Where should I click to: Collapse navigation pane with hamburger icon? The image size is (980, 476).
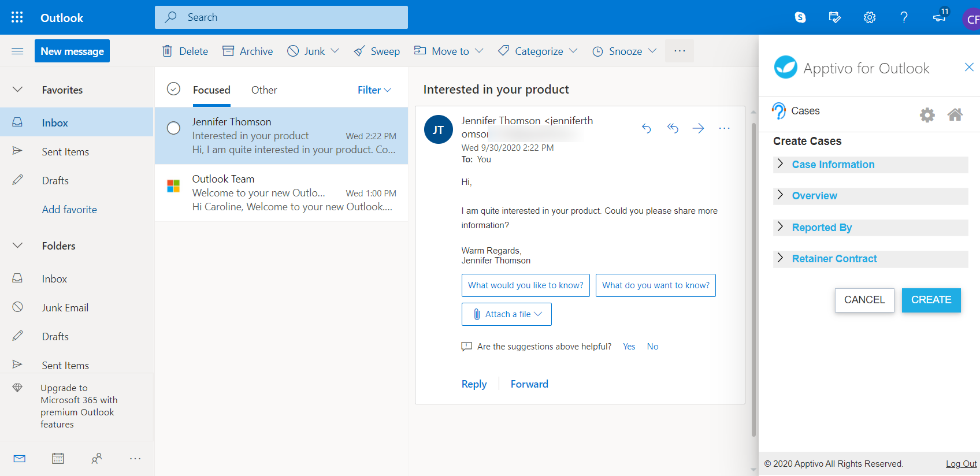[17, 51]
